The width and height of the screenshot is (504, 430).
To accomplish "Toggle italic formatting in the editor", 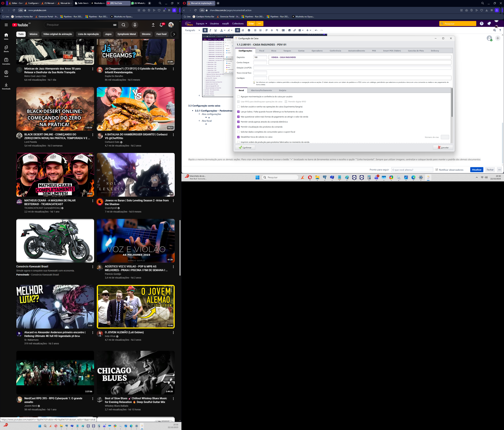I will point(210,30).
